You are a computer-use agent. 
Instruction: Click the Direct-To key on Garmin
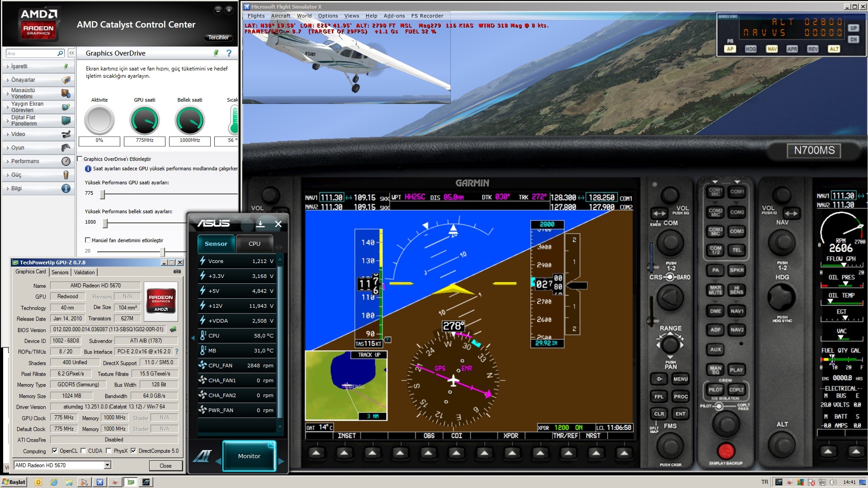(659, 379)
